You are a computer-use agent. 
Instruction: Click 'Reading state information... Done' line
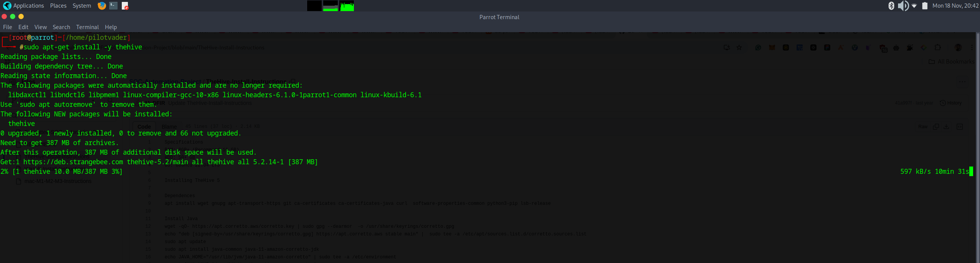pyautogui.click(x=64, y=76)
